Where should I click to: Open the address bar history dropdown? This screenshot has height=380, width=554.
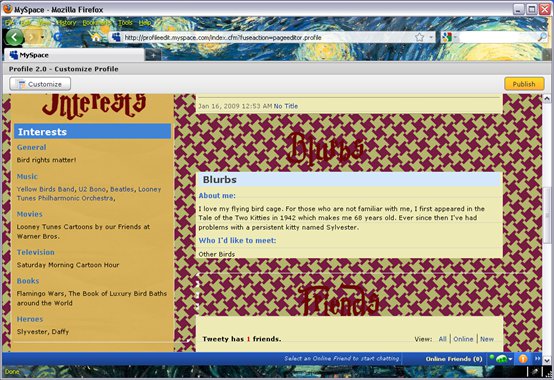click(431, 37)
